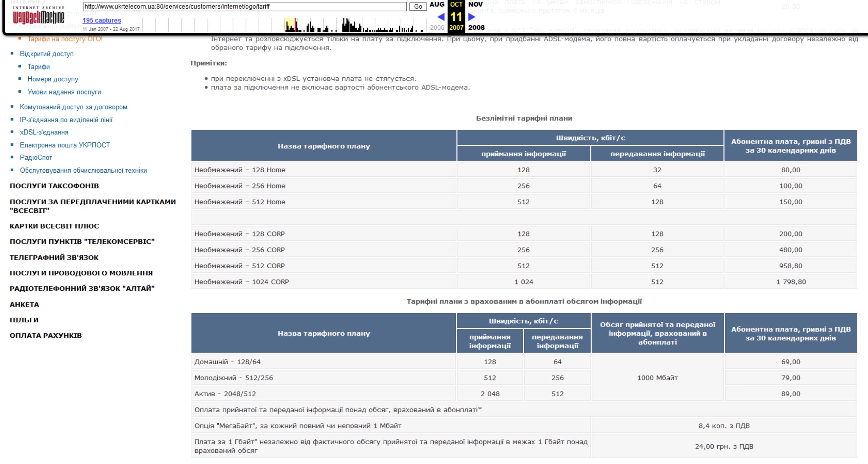
Task: Click 'Оплата прийнятої та переданої інформації понад обсяг' row text
Action: (338, 410)
